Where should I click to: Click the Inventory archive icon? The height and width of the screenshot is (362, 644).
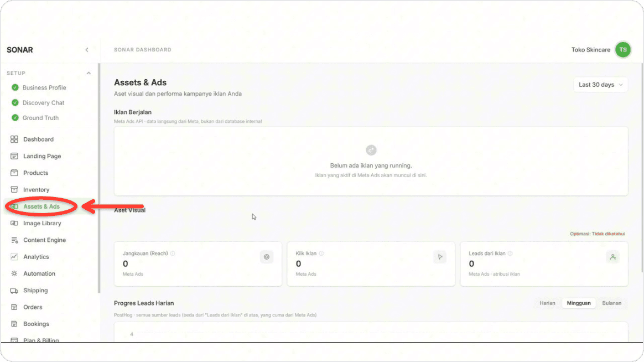[14, 189]
